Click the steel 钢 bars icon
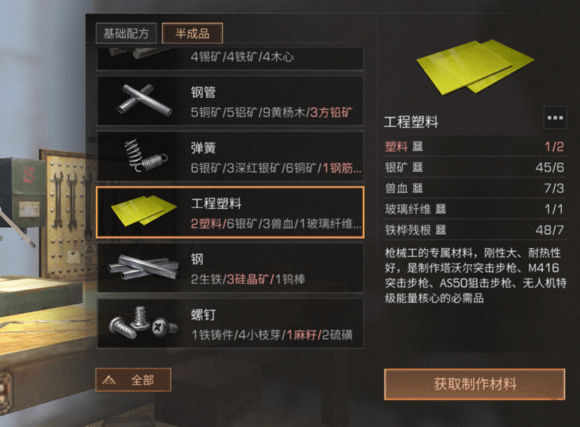Image resolution: width=580 pixels, height=427 pixels. point(144,267)
